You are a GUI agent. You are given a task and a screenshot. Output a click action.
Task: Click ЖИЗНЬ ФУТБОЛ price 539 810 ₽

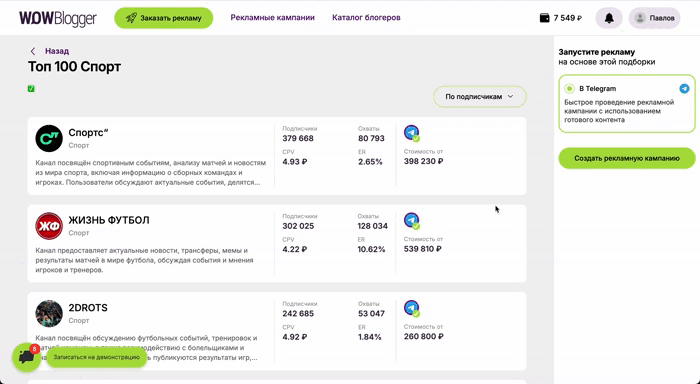pos(422,249)
